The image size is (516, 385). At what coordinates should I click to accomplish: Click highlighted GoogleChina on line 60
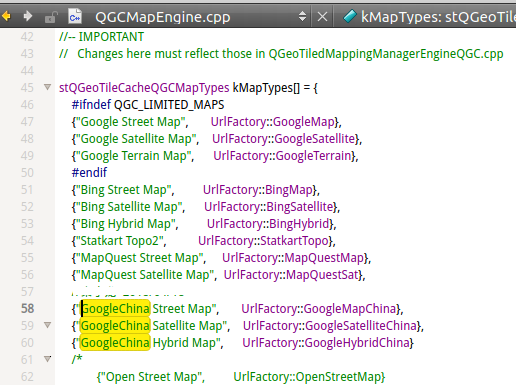tap(115, 343)
